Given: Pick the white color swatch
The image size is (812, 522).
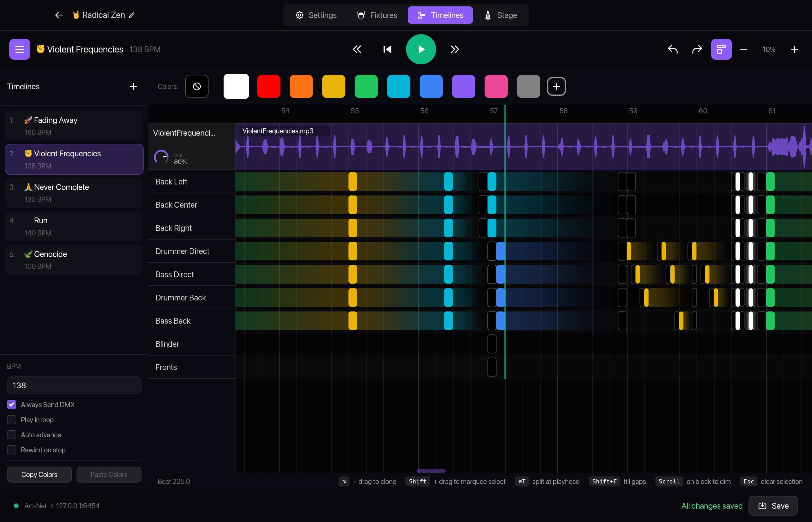Looking at the screenshot, I should pyautogui.click(x=236, y=86).
